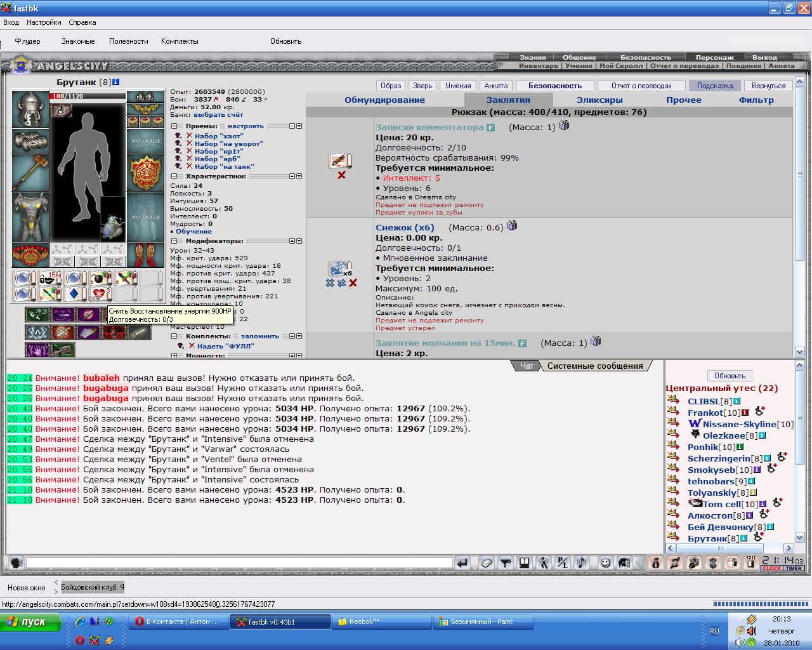Click the Подсказка button
Viewport: 812px width, 650px height.
tap(715, 86)
